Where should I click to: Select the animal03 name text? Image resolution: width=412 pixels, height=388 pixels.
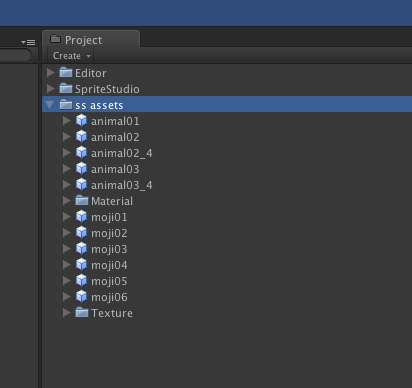click(x=115, y=169)
